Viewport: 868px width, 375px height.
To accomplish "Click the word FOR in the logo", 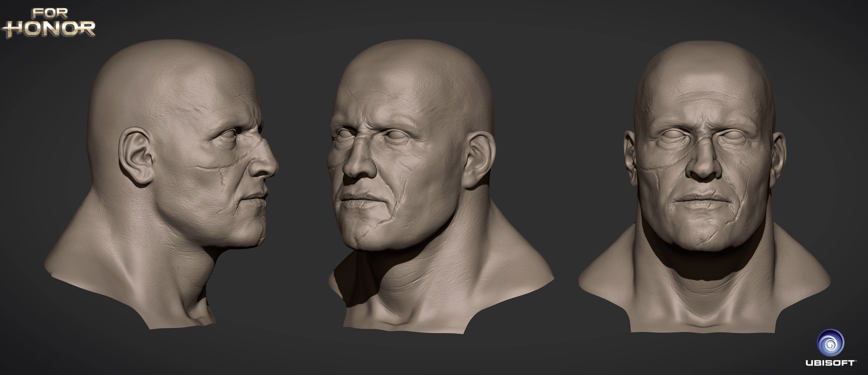I will (x=49, y=13).
